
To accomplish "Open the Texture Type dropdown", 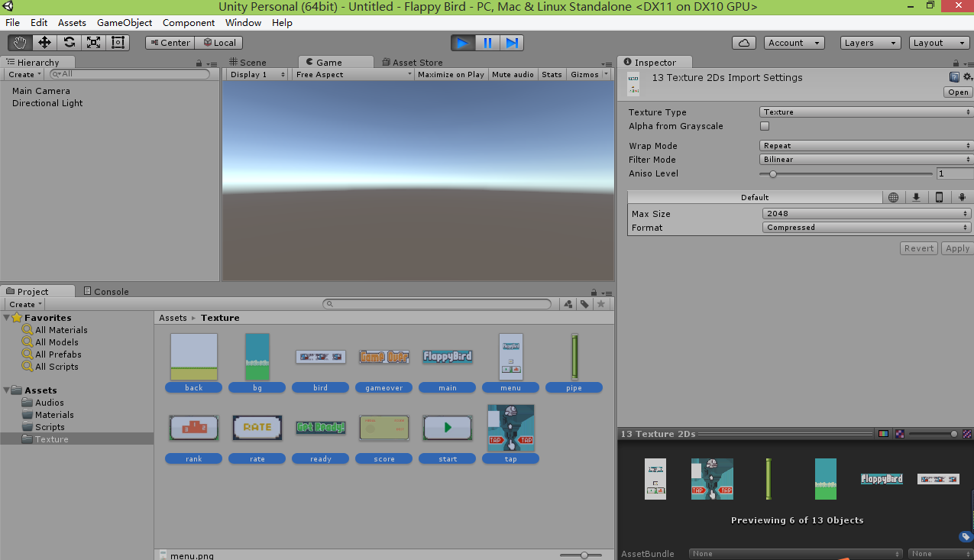I will [x=866, y=112].
